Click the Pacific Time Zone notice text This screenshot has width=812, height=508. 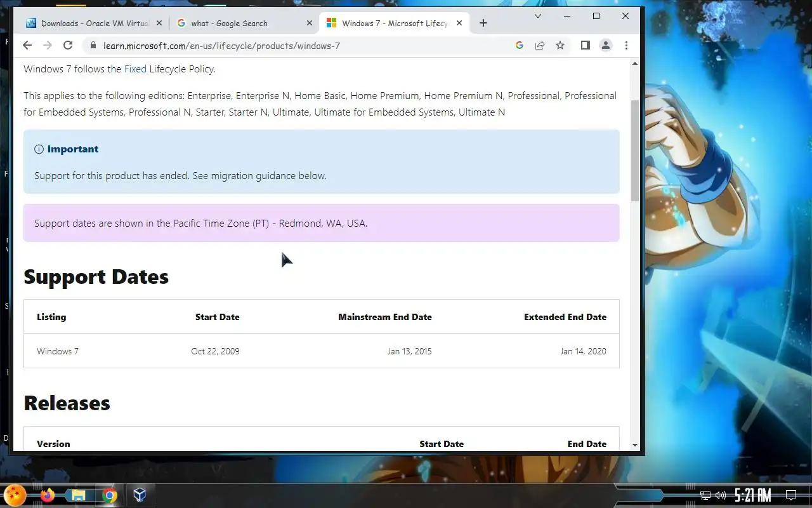coord(200,223)
